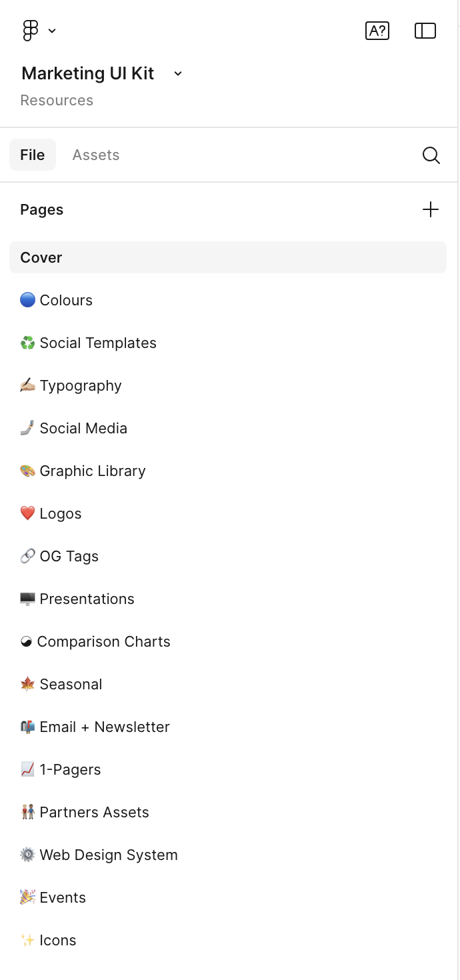Select the Cover page

click(41, 258)
